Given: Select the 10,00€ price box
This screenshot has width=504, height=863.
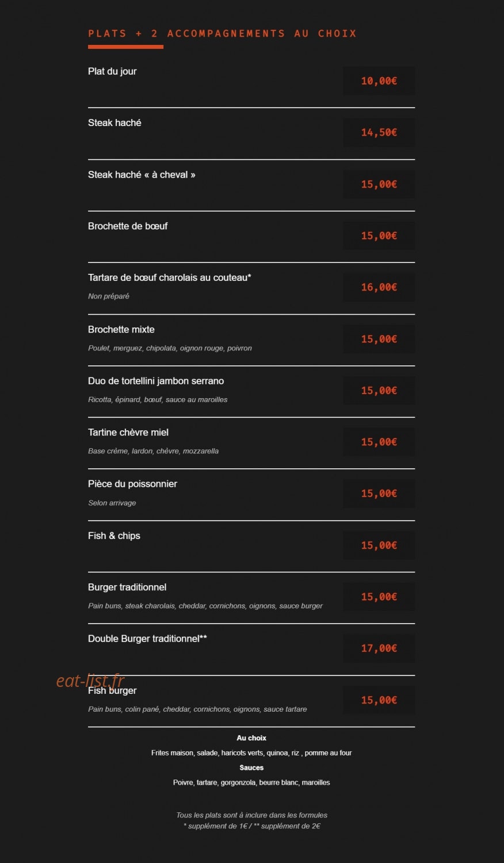Looking at the screenshot, I should (x=379, y=81).
